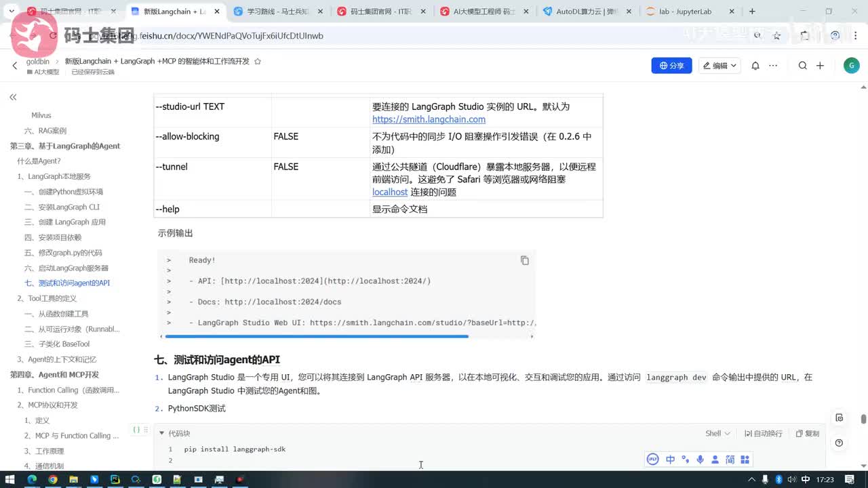Go to outline 一、从函数创建工具

pos(56,314)
